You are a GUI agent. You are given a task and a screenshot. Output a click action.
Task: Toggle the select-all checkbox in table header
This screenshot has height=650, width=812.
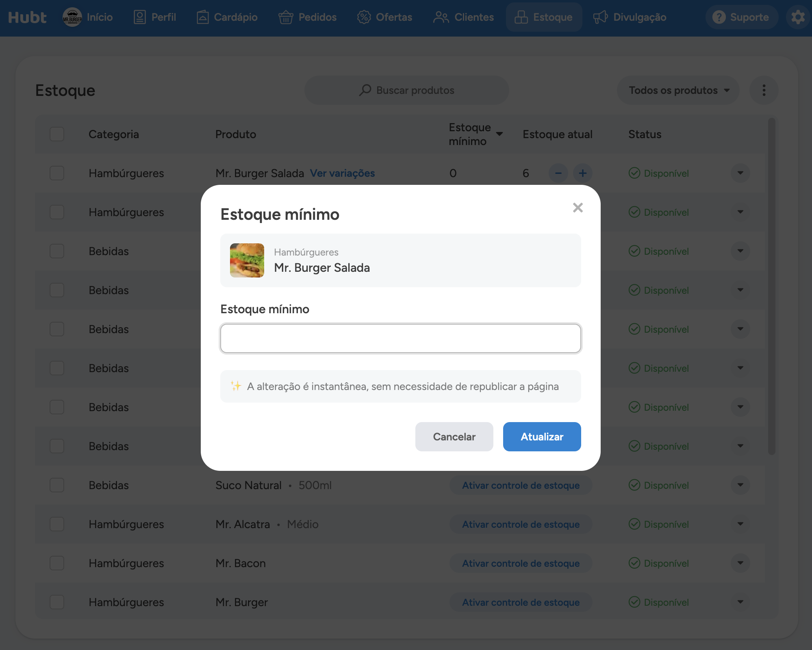click(x=57, y=134)
